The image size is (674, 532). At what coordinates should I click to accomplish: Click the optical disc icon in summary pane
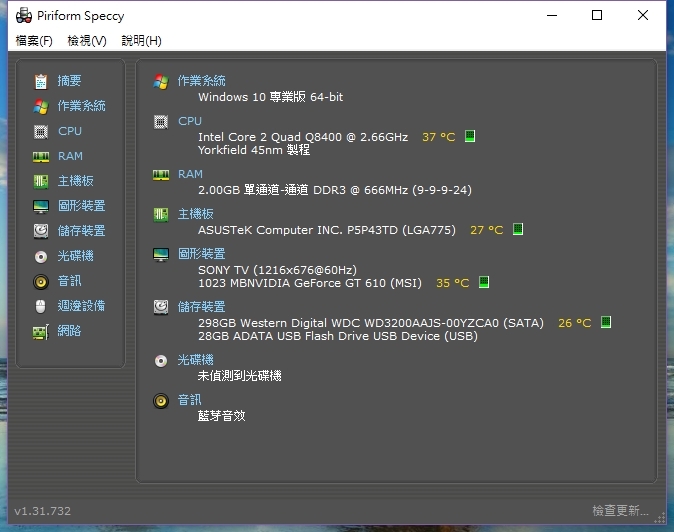[x=161, y=361]
